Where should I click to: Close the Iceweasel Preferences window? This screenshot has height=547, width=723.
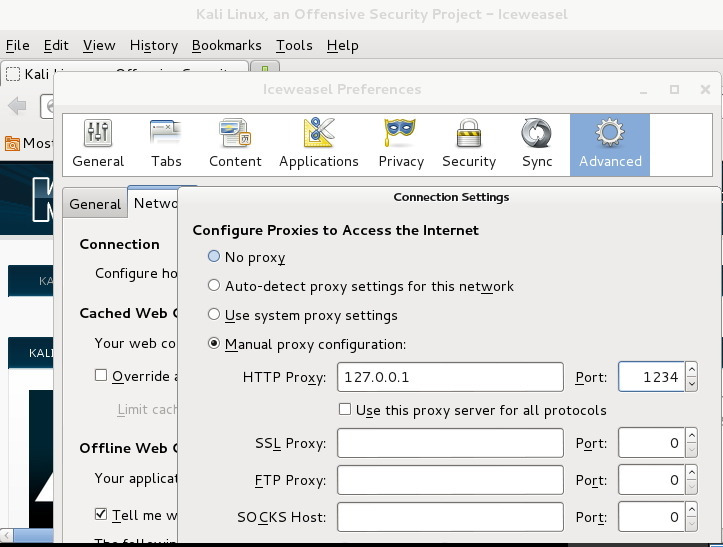coord(705,89)
